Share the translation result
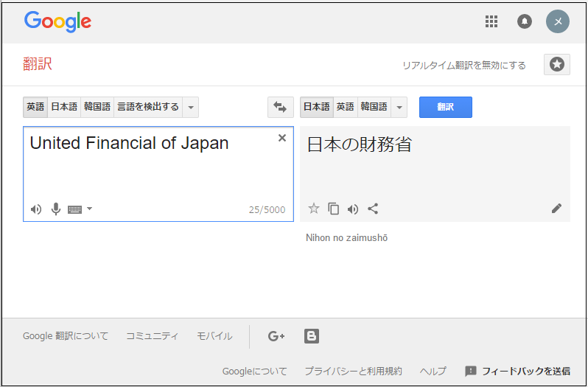This screenshot has width=588, height=387. (373, 209)
